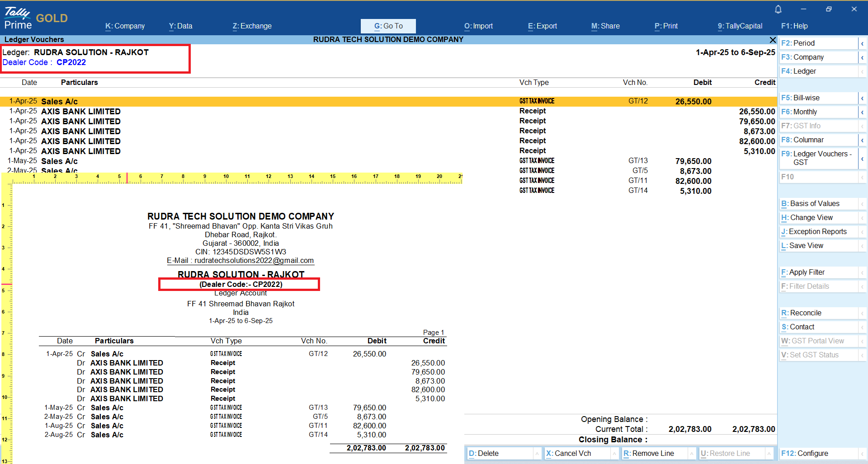Click the email link rudratechsolutions2022@gmail.com
Screen dimensions: 868x464
click(254, 261)
